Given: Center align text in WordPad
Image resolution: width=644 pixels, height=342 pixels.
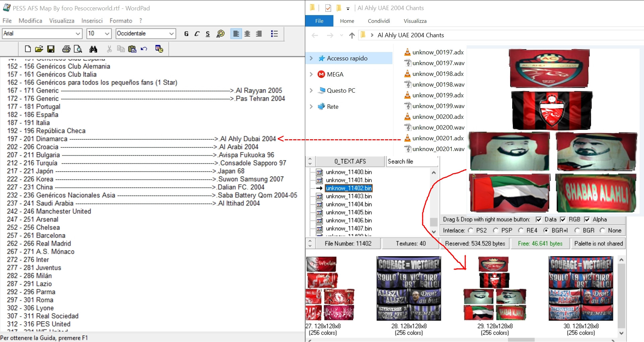Looking at the screenshot, I should (247, 34).
